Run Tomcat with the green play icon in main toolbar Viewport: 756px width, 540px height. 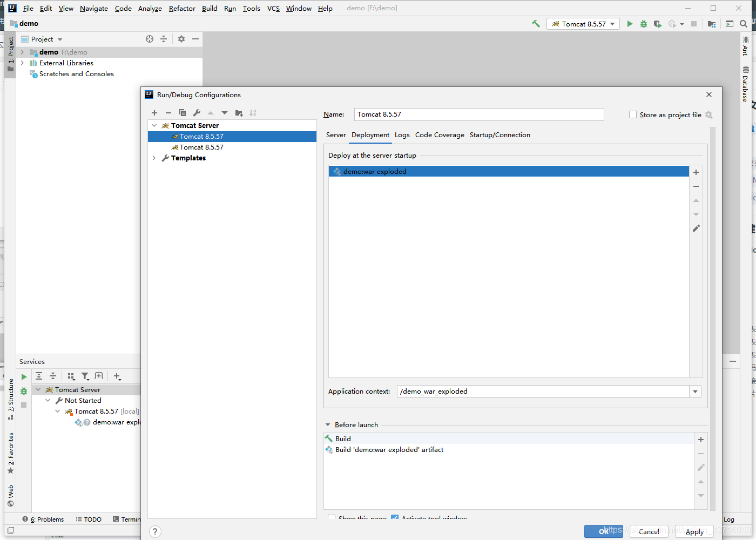click(630, 24)
